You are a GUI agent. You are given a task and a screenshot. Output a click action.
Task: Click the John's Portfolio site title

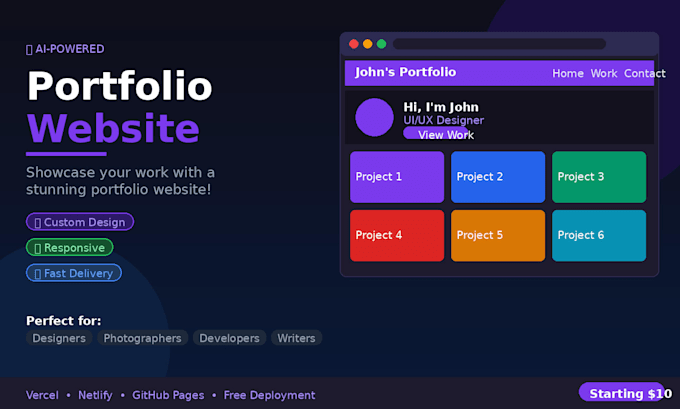click(x=405, y=72)
